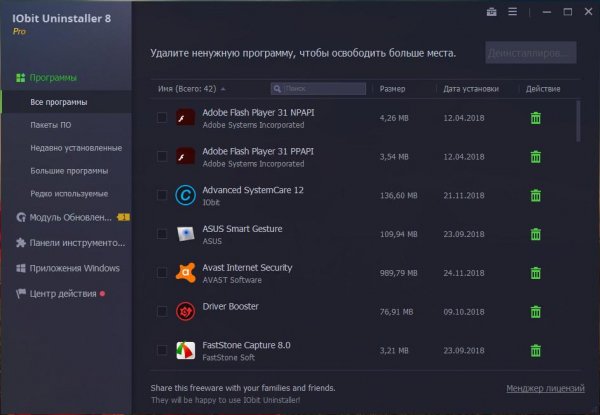Open Редко используемые category

69,194
